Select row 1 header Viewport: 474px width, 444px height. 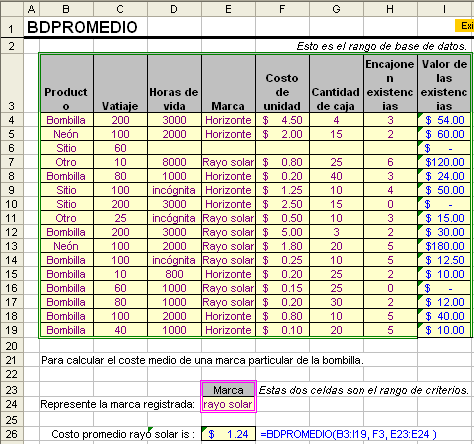[12, 27]
